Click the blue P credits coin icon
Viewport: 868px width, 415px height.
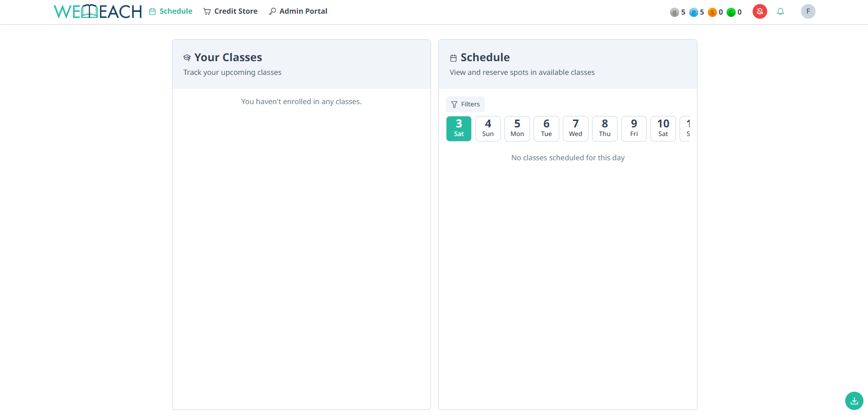(694, 12)
